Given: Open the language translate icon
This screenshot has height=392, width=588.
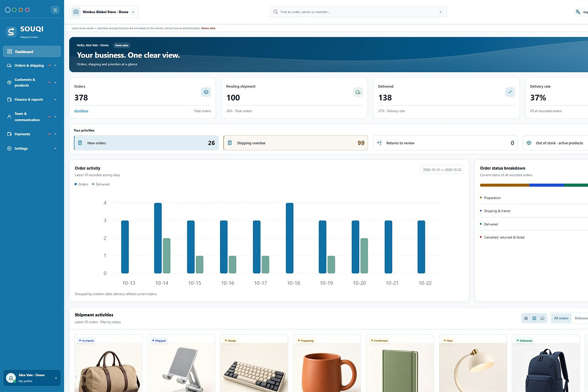Looking at the screenshot, I should (x=578, y=12).
